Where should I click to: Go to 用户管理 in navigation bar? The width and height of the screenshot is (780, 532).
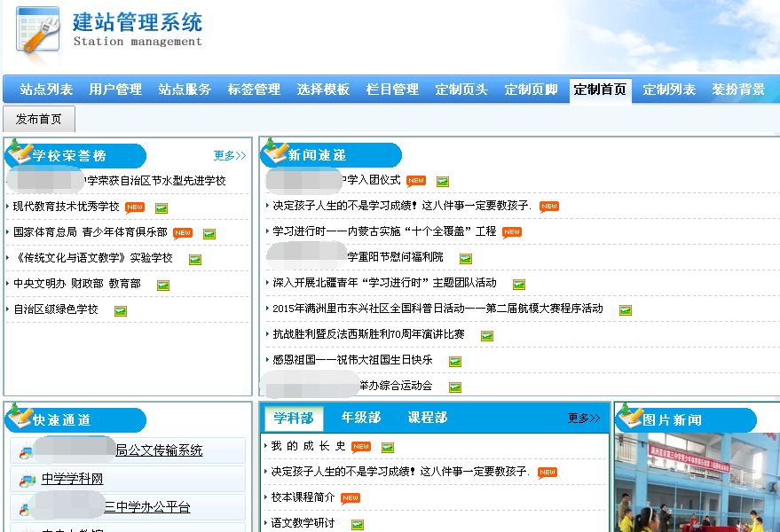click(x=115, y=90)
